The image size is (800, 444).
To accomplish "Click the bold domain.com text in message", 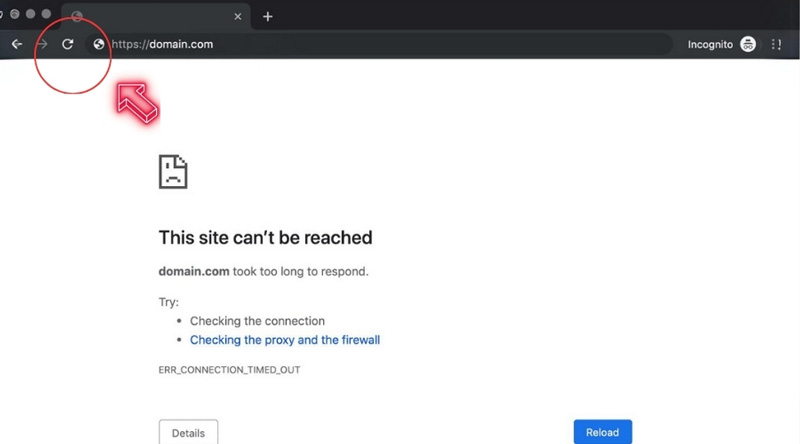I will [x=194, y=271].
